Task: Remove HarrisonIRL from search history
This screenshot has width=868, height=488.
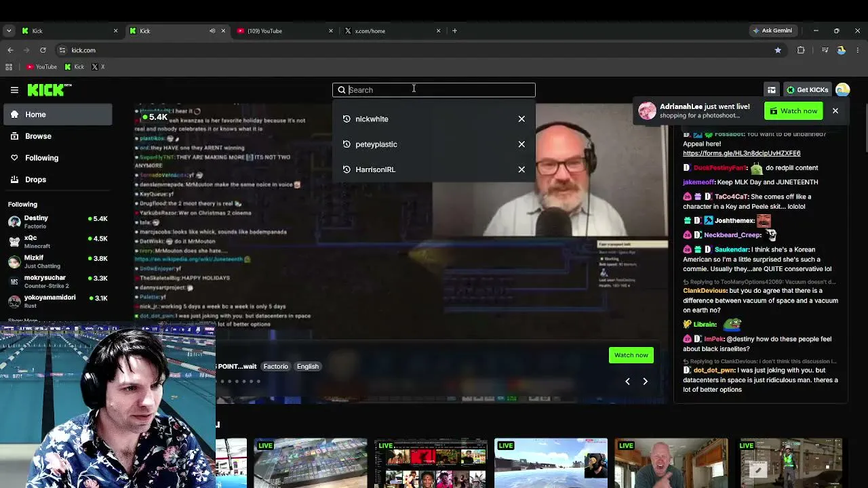Action: 521,169
